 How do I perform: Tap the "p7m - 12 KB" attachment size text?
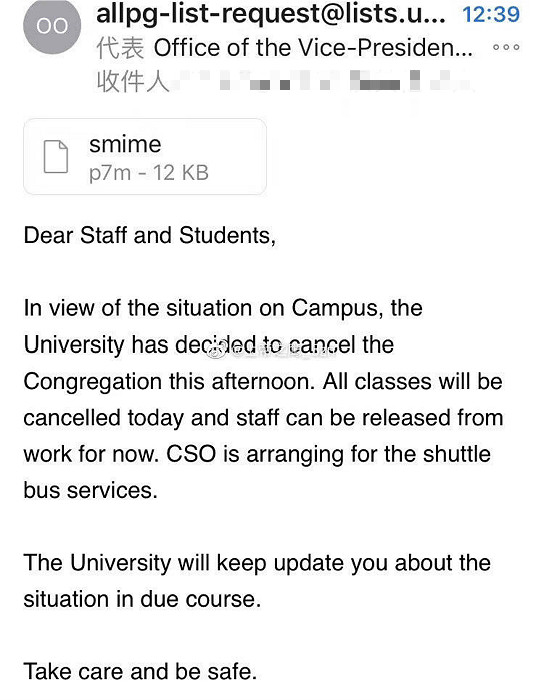[x=149, y=173]
